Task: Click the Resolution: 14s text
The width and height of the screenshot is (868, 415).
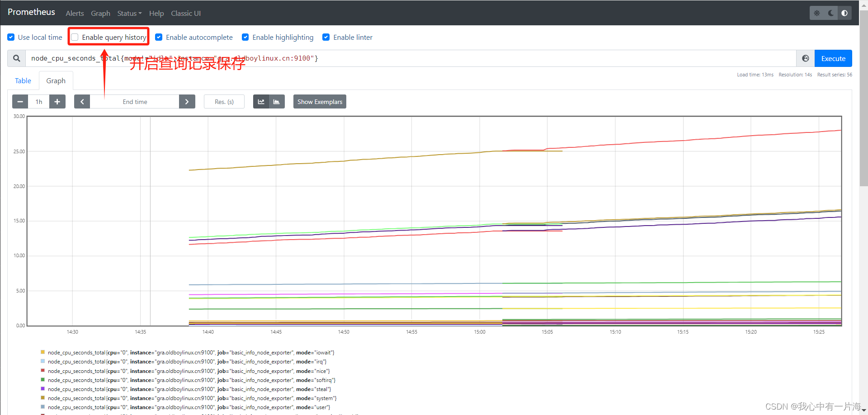Action: pyautogui.click(x=795, y=75)
